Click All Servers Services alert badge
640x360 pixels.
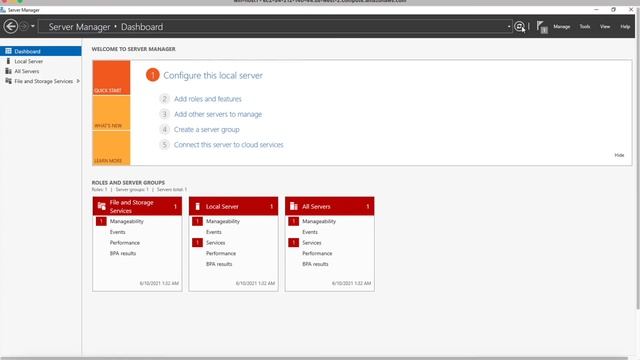click(x=293, y=242)
